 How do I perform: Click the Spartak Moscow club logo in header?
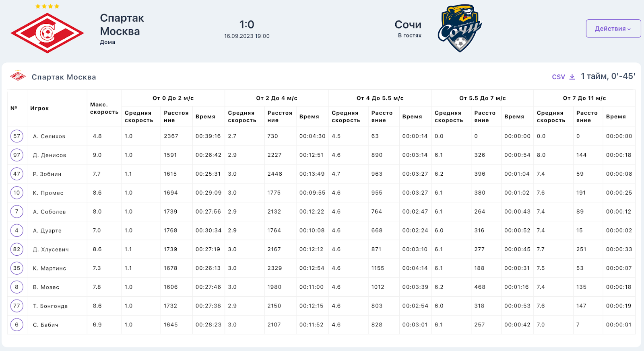point(47,33)
